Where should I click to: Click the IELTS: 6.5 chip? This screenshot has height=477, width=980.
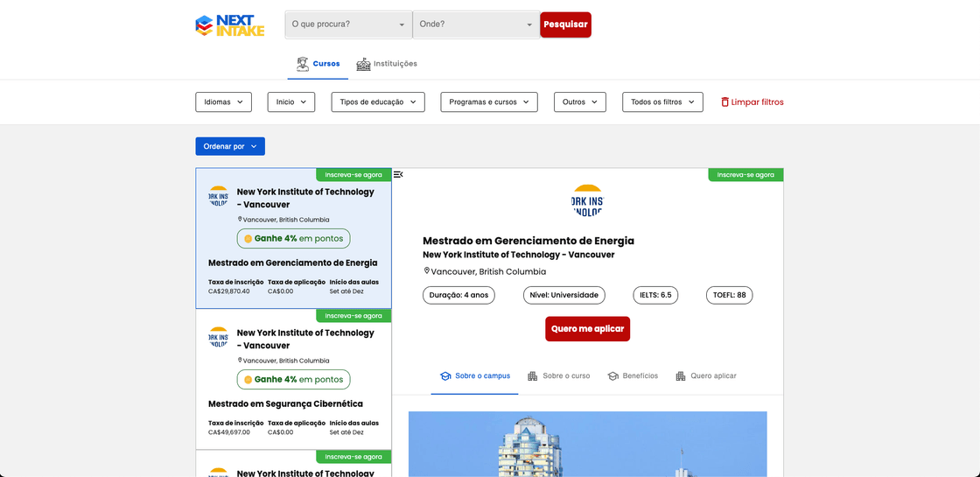coord(655,295)
